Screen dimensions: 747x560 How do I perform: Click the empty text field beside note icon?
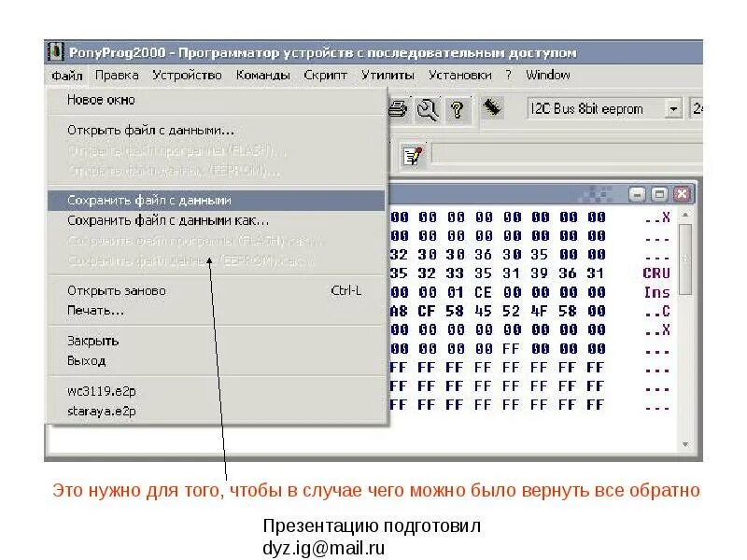pyautogui.click(x=567, y=155)
